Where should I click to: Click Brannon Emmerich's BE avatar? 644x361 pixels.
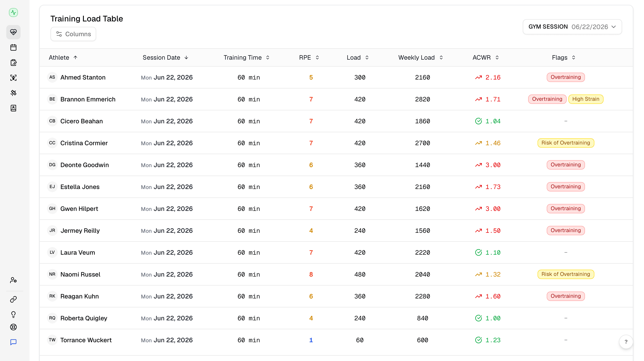click(52, 99)
